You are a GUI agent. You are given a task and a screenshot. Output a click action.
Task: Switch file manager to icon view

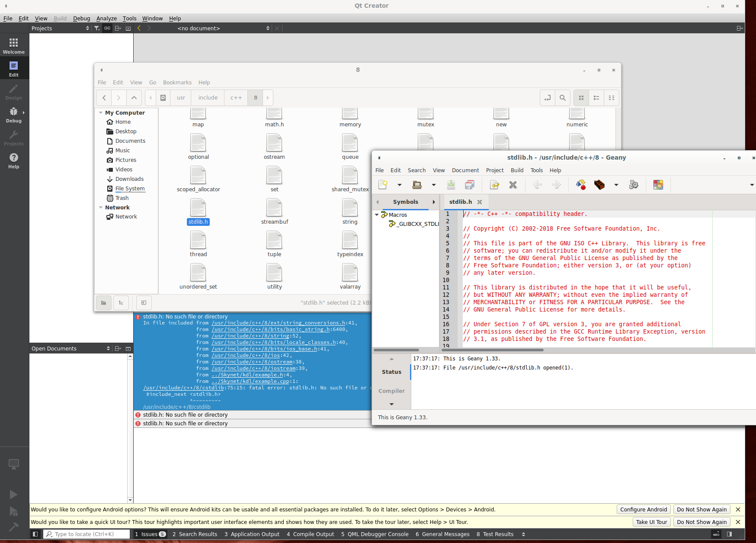pos(581,98)
